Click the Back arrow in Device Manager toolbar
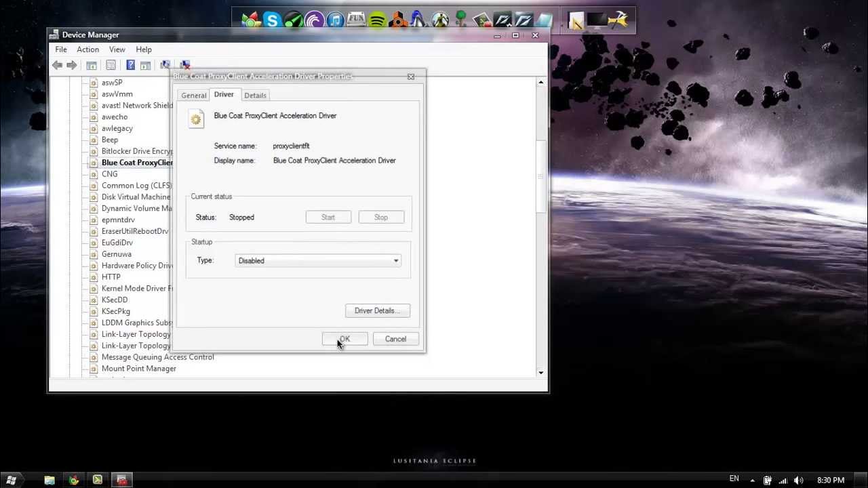 [x=58, y=65]
